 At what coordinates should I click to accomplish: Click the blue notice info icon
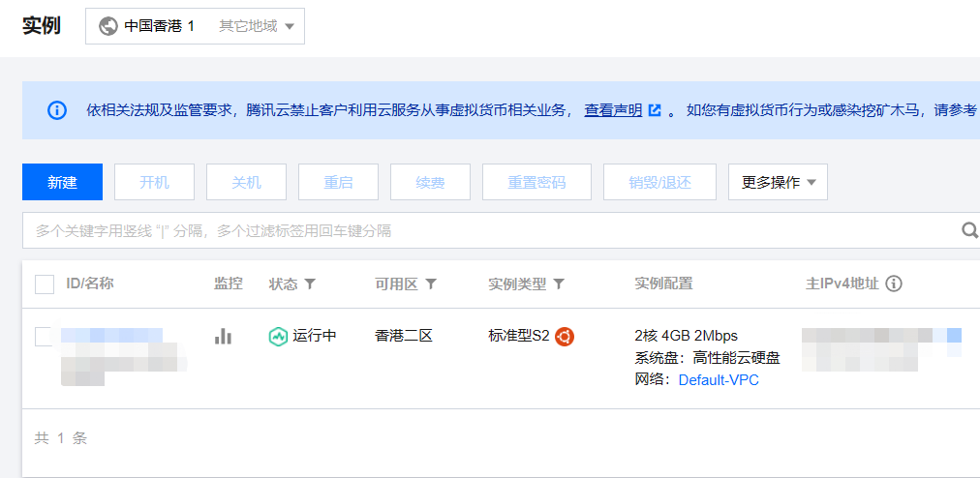[x=57, y=109]
